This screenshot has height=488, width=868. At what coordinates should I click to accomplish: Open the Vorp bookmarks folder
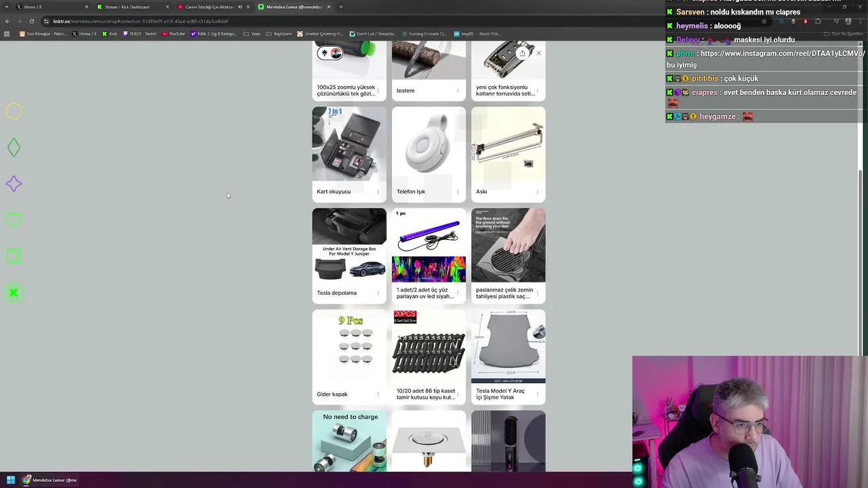click(252, 34)
